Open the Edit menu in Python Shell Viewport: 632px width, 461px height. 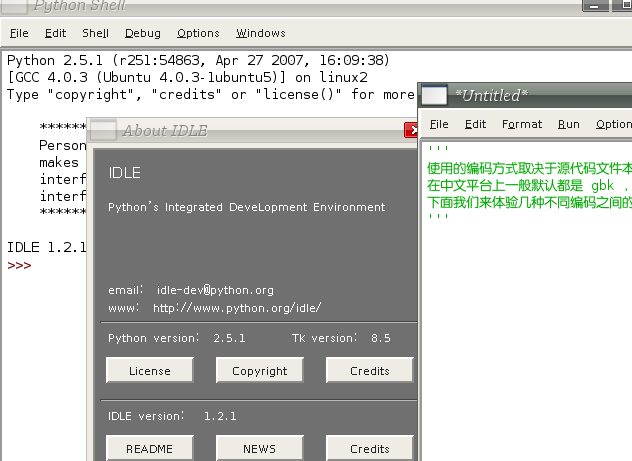[55, 33]
